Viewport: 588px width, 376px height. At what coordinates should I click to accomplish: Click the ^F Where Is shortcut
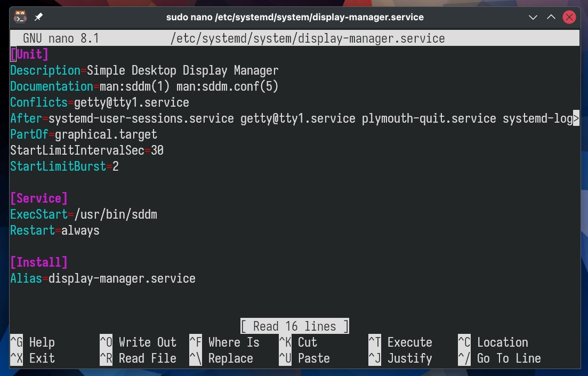click(224, 342)
